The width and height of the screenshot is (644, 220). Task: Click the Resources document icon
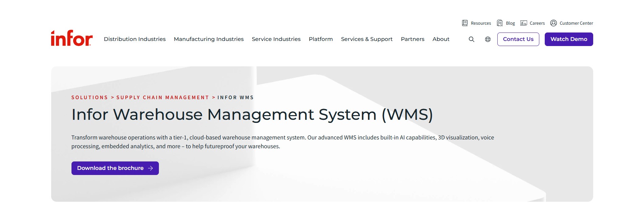coord(465,23)
